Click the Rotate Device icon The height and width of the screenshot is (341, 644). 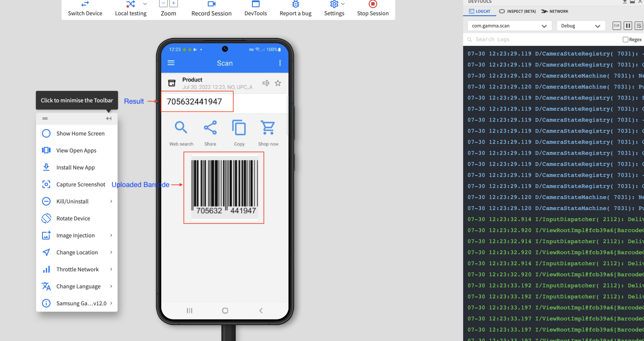pos(46,218)
